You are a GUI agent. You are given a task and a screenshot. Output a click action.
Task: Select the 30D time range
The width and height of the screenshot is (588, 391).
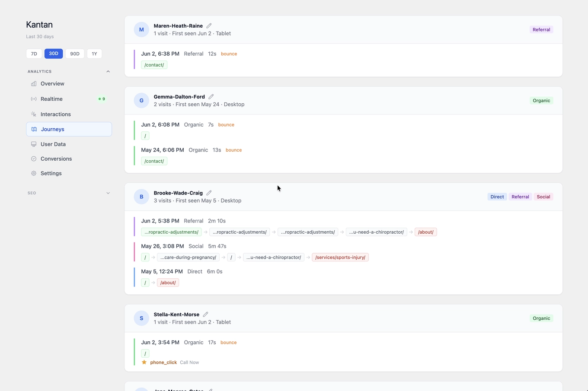(54, 54)
